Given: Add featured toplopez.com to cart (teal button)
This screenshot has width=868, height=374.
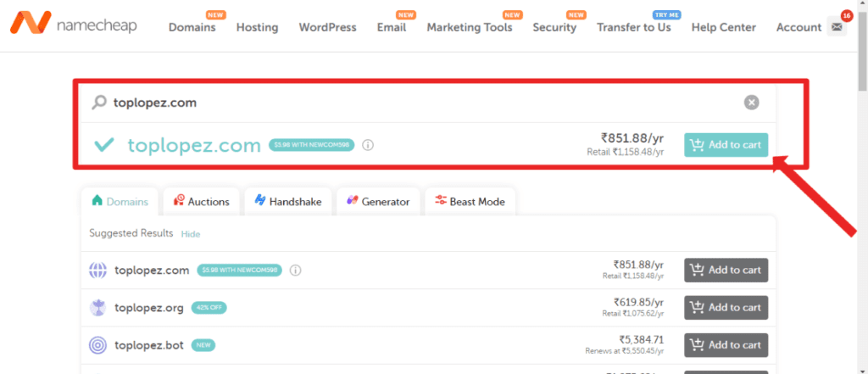Looking at the screenshot, I should coord(726,145).
